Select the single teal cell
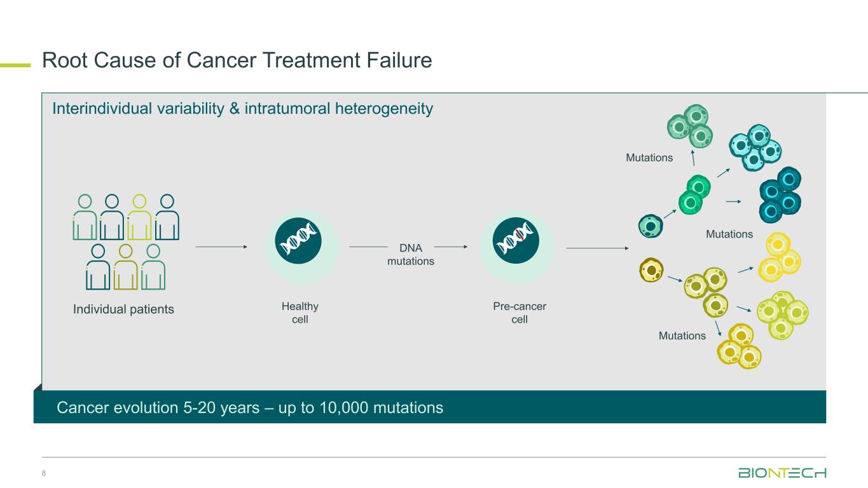Image resolution: width=868 pixels, height=488 pixels. (650, 225)
